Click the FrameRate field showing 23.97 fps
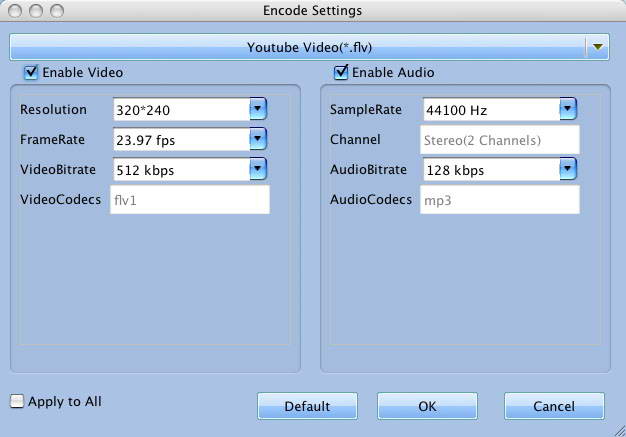This screenshot has width=626, height=437. tap(180, 139)
